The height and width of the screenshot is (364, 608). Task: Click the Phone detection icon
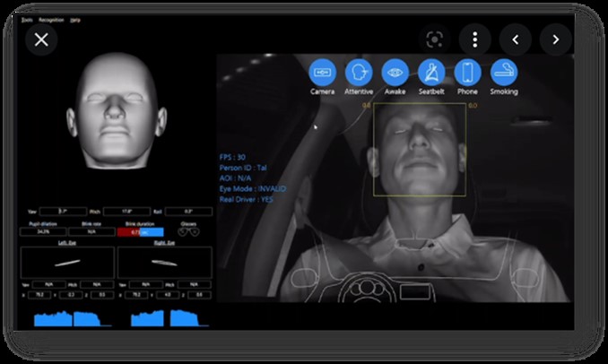point(466,72)
